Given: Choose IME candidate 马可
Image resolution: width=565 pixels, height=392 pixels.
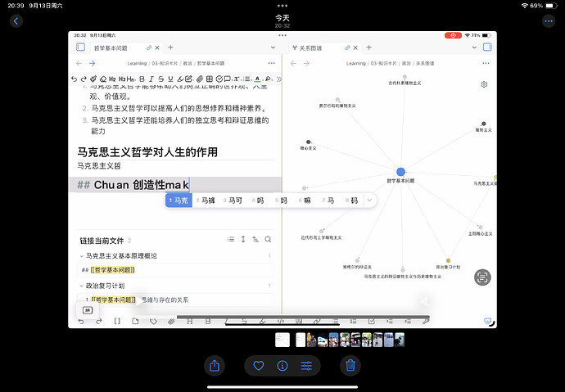Looking at the screenshot, I should click(x=233, y=201).
